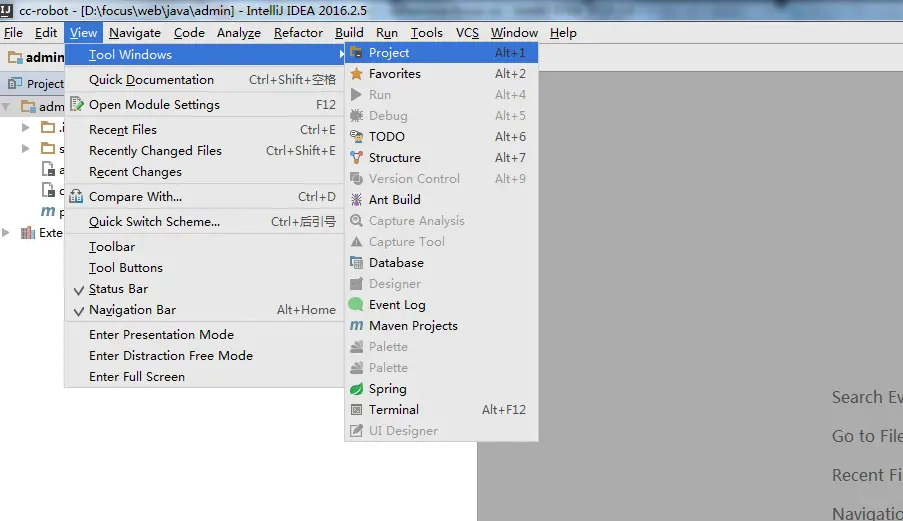
Task: Click the Compare With icon
Action: 76,196
